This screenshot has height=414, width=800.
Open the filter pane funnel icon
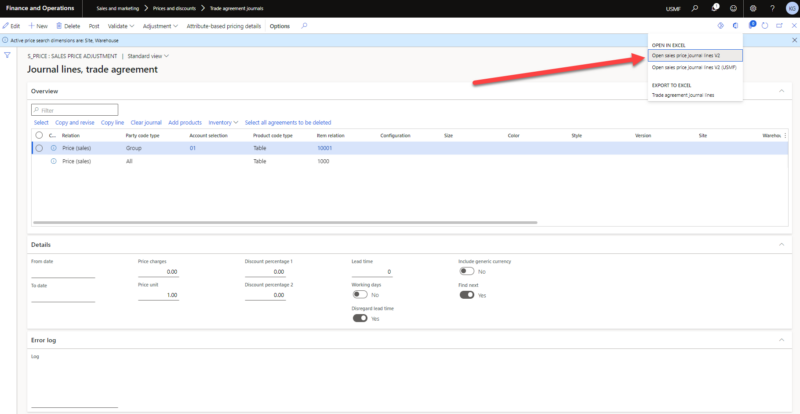8,56
